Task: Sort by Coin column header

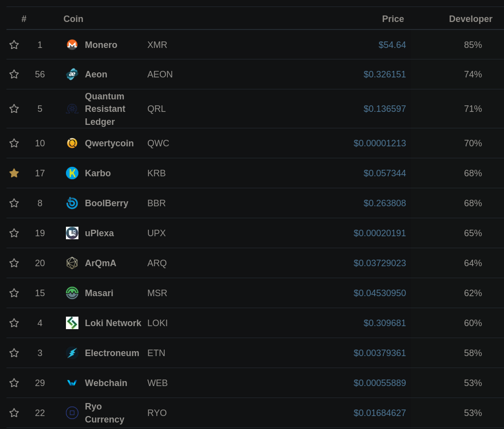Action: click(x=73, y=19)
